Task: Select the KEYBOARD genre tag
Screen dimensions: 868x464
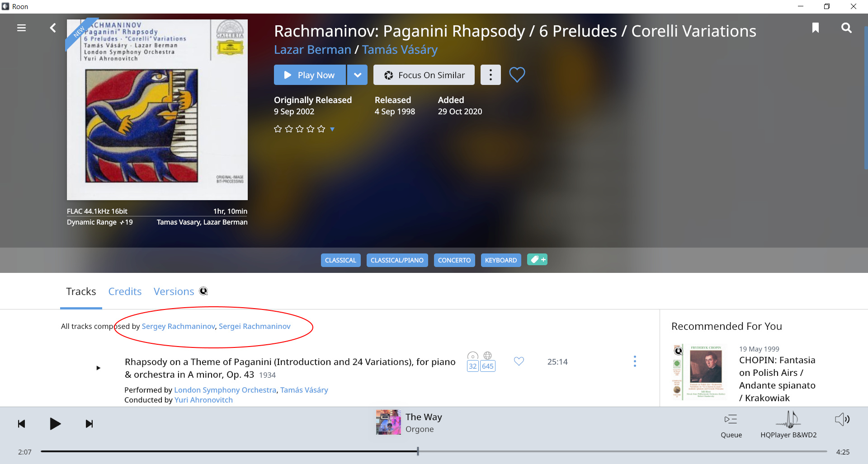Action: click(501, 260)
